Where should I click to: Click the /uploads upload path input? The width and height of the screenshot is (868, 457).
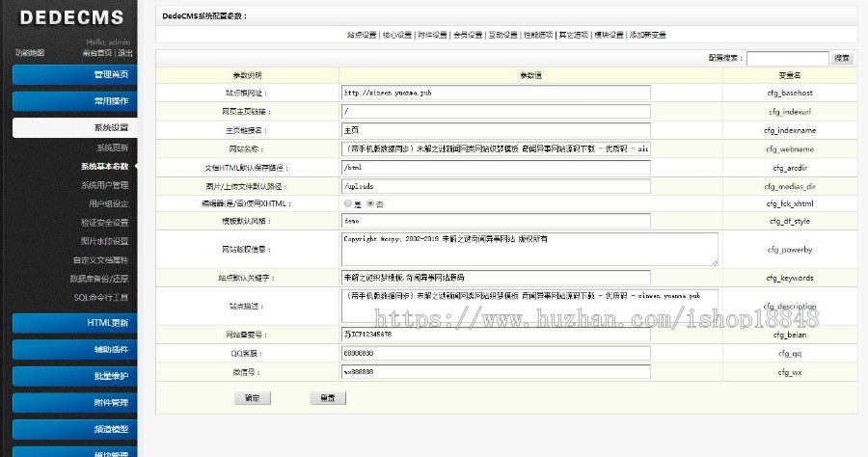pyautogui.click(x=496, y=186)
